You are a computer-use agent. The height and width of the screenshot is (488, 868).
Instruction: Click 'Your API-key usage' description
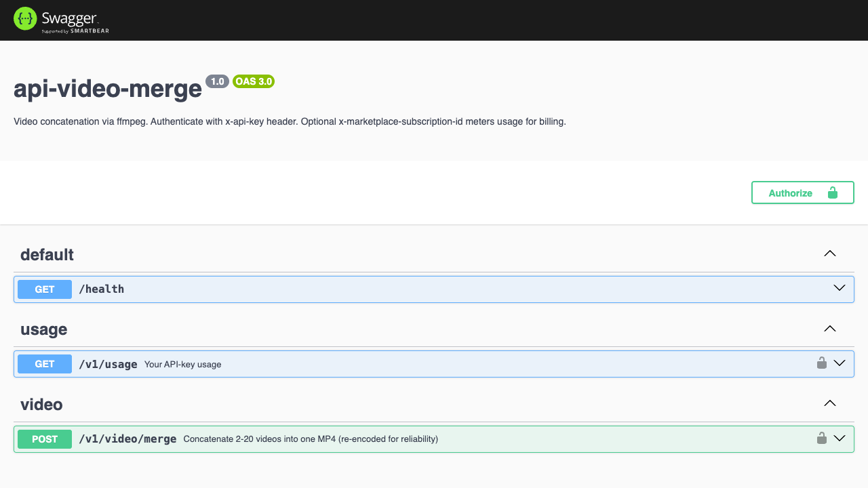point(183,365)
